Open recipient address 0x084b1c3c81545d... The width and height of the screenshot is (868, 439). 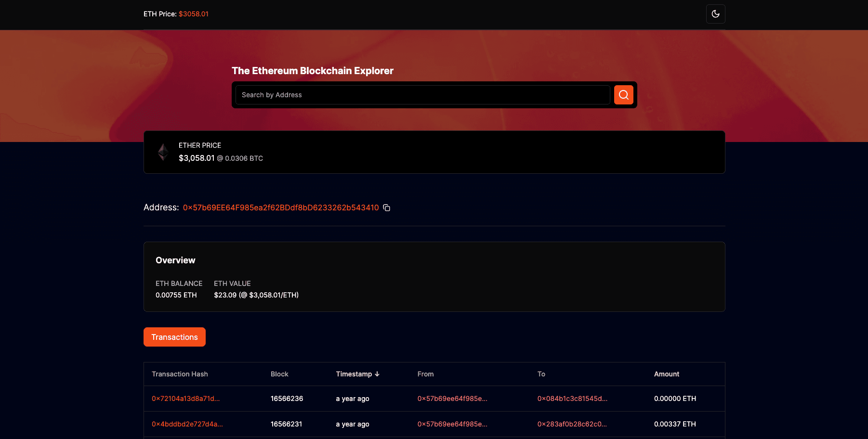click(x=572, y=399)
